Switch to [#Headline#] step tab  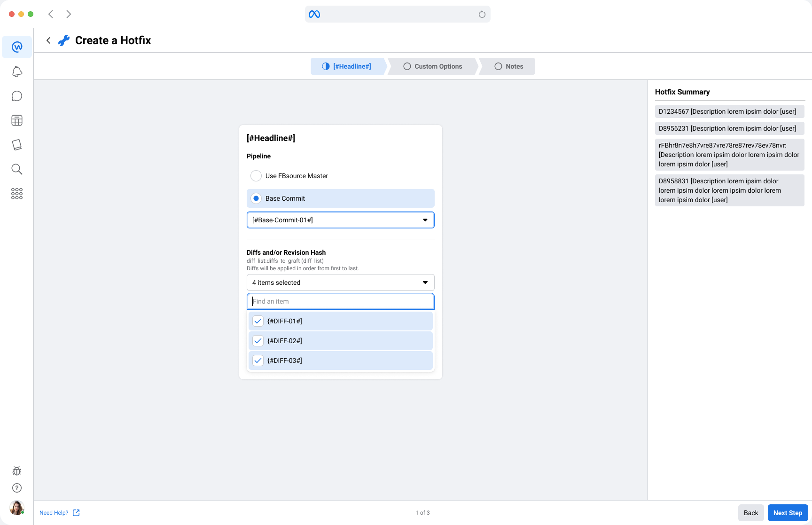point(348,66)
